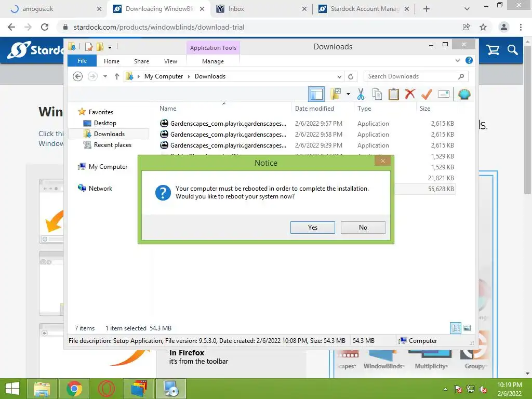Click the Copy toolbar icon
Screen dimensions: 532x399
click(377, 94)
